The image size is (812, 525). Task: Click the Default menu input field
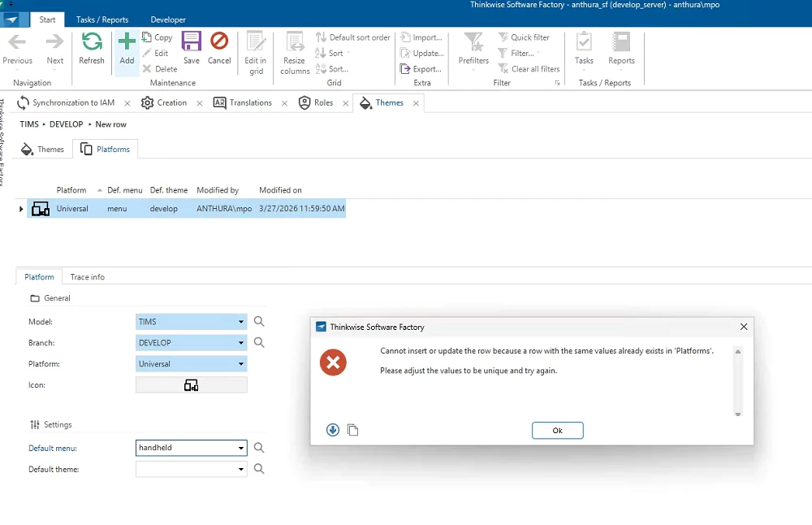tap(185, 448)
